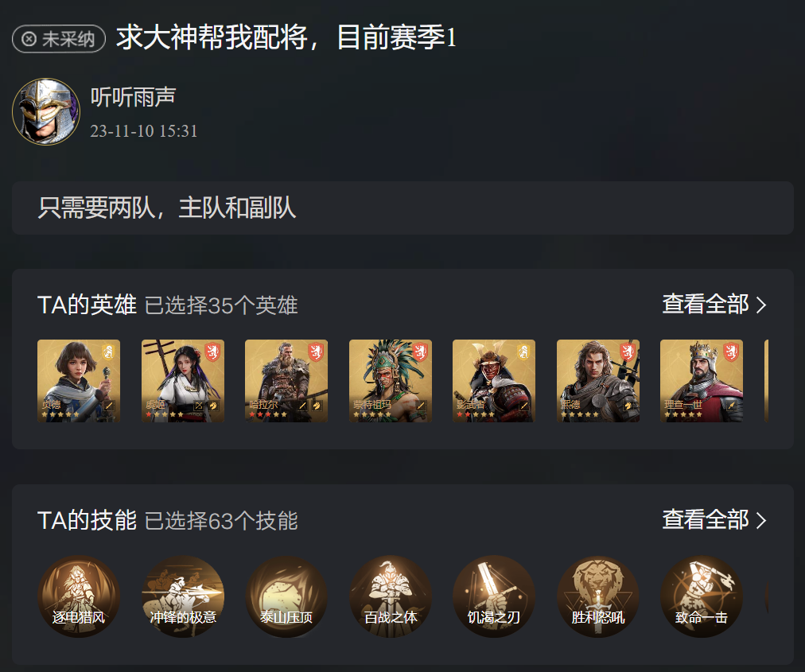Click the chevron arrow beside heroes 查看全部
This screenshot has height=672, width=805.
point(761,305)
